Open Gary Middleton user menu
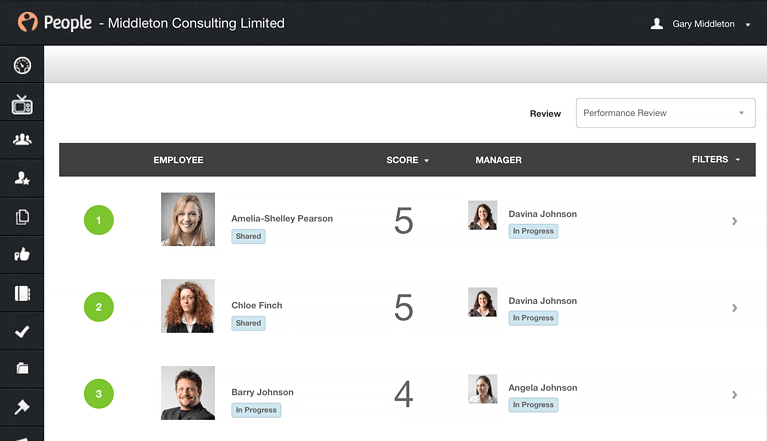 (700, 24)
